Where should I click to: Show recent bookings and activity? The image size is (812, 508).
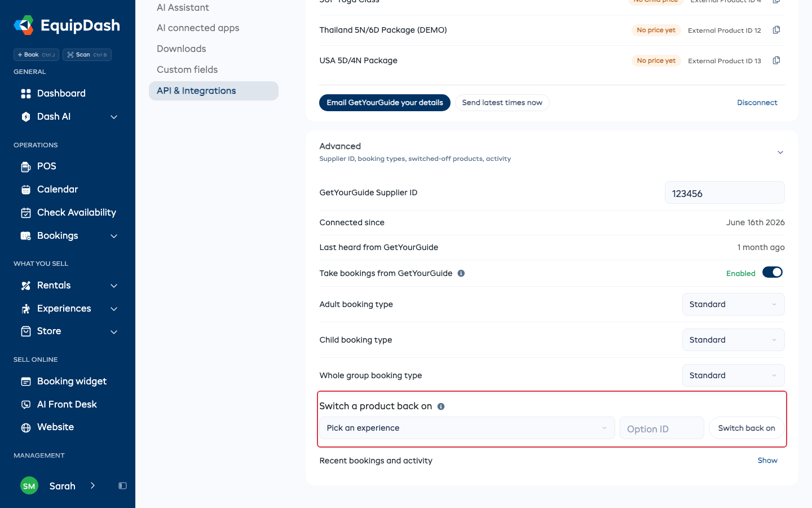coord(767,461)
